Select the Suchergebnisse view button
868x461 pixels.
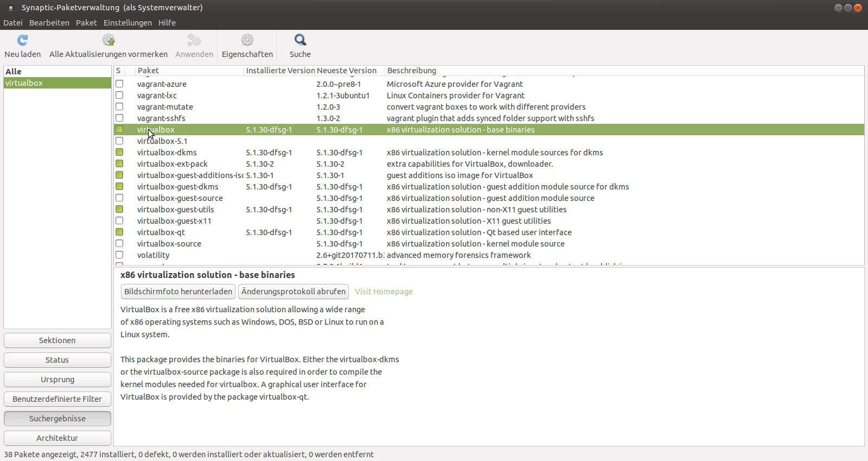pos(58,419)
